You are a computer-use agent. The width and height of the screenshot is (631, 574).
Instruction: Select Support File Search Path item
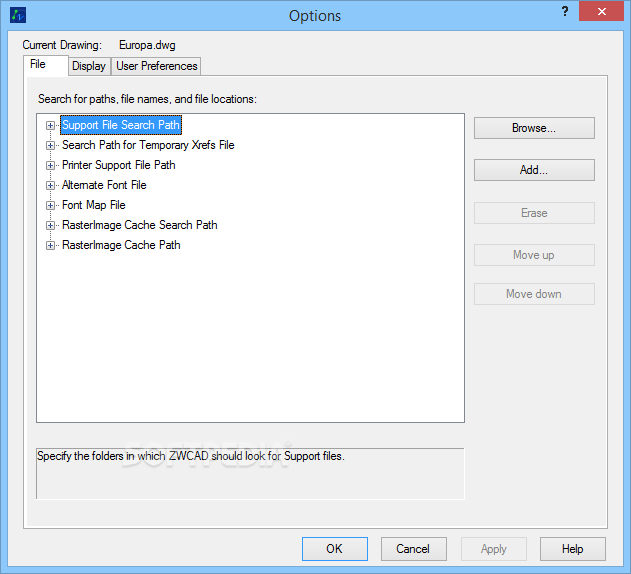coord(121,125)
